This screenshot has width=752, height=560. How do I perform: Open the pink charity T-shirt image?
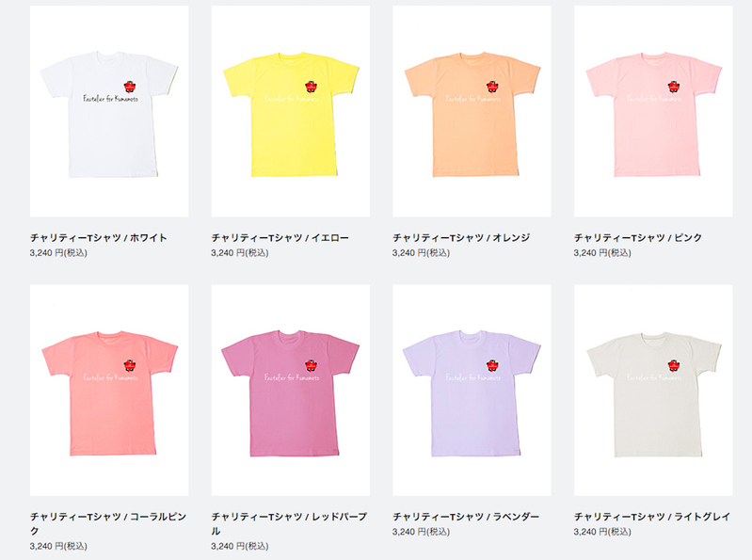[x=653, y=111]
